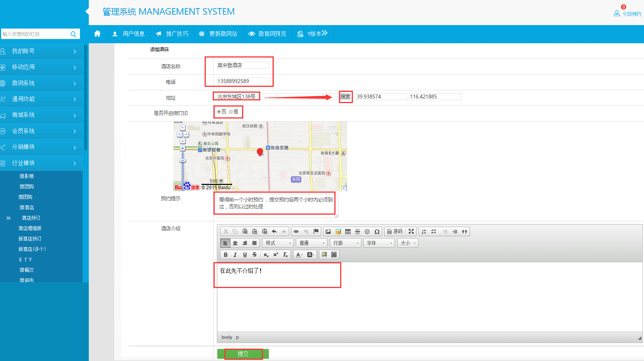Click the home icon in navigation bar

coord(97,34)
